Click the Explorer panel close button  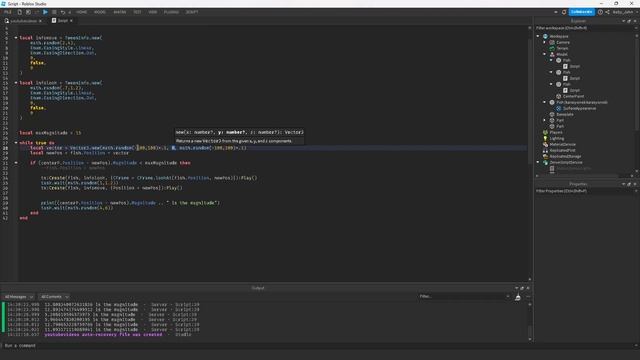(635, 21)
